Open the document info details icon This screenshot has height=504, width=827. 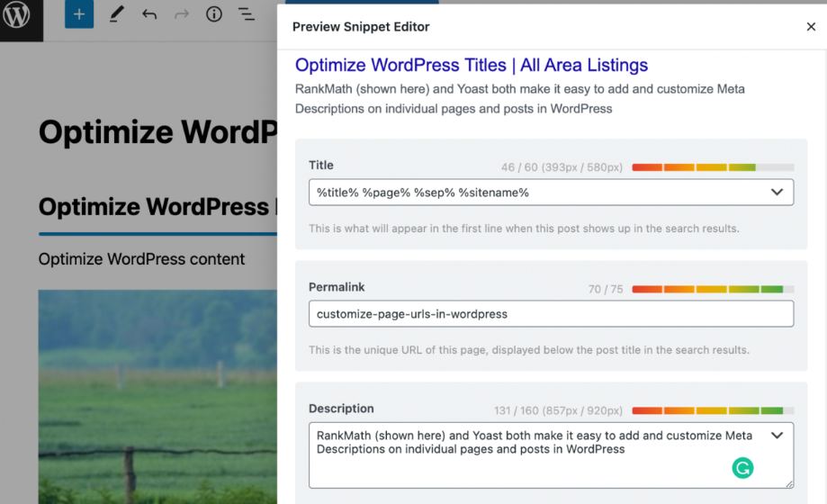(213, 14)
